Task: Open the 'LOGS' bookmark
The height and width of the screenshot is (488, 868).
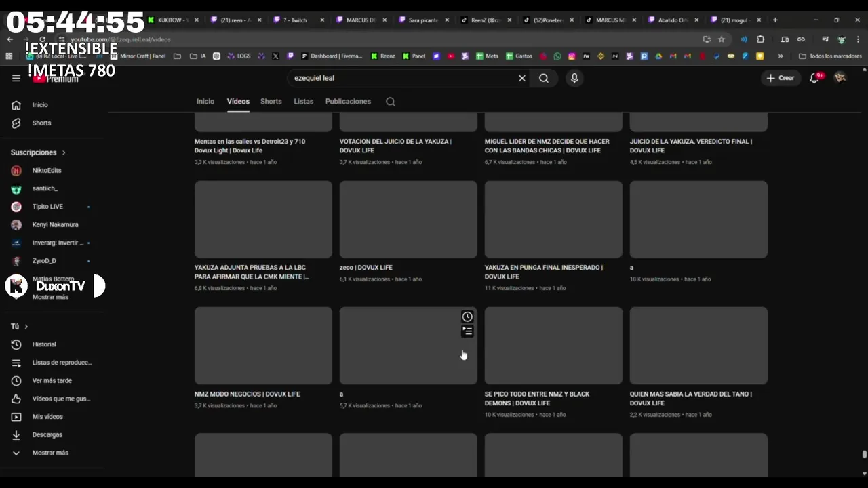Action: tap(239, 56)
